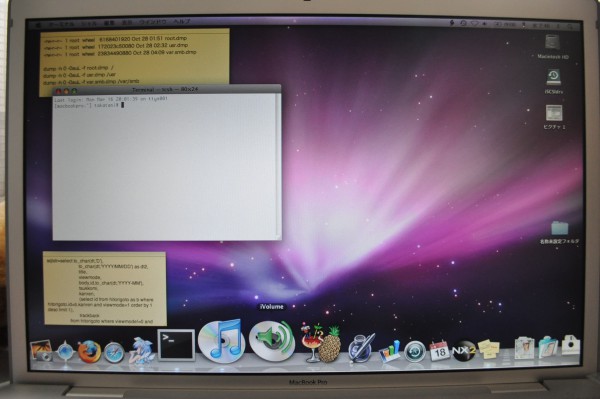
Task: Click the wine glass icon in the Dock
Action: tap(312, 343)
